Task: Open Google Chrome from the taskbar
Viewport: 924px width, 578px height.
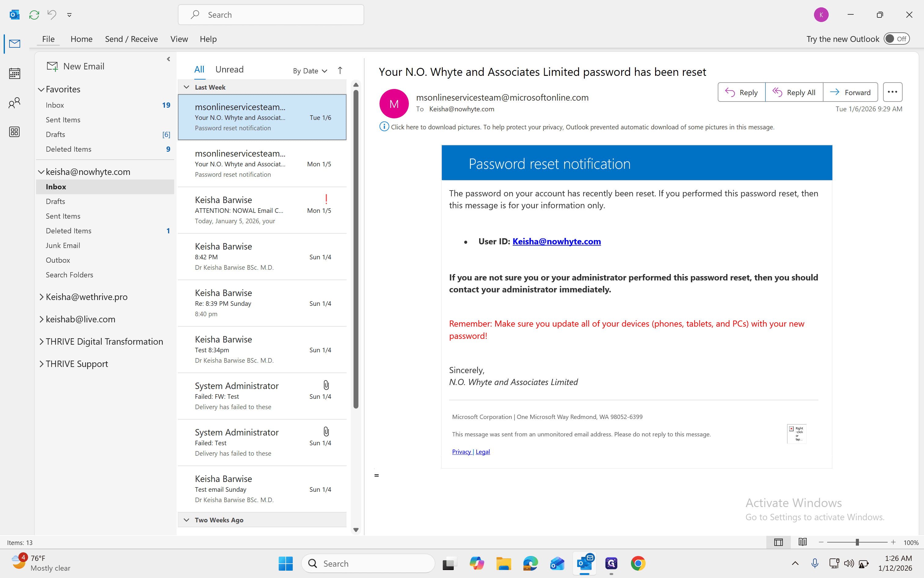Action: coord(638,563)
